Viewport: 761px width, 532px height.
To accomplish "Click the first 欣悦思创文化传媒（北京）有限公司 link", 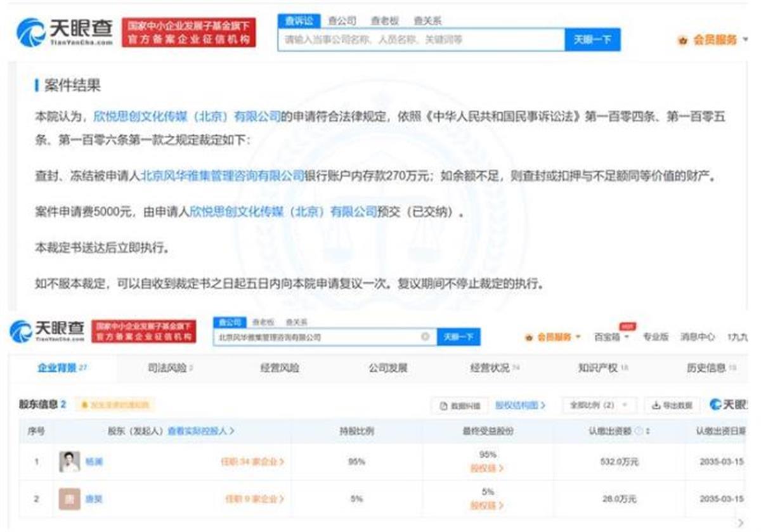I will pos(186,117).
